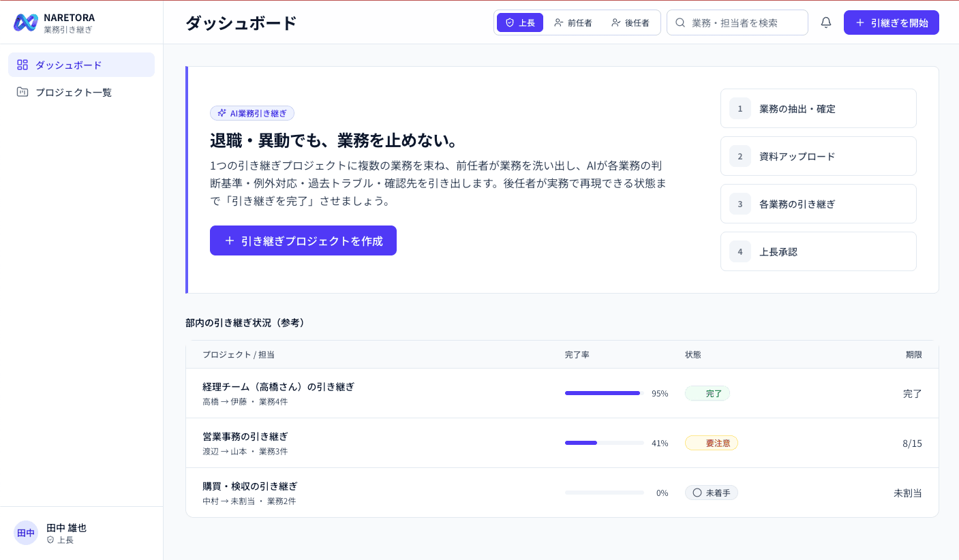Open 営業事務の引き継ぎ project row
This screenshot has width=959, height=560.
562,443
